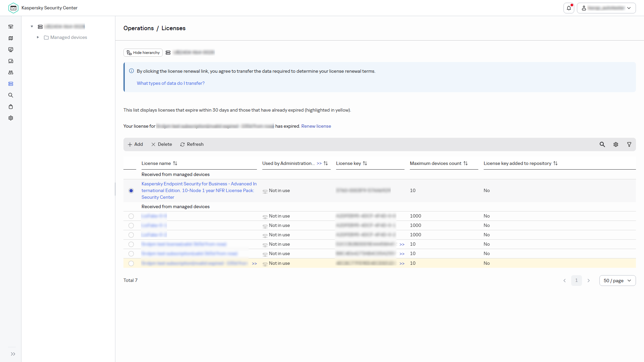Open the 50 / page dropdown
This screenshot has height=362, width=644.
click(618, 281)
